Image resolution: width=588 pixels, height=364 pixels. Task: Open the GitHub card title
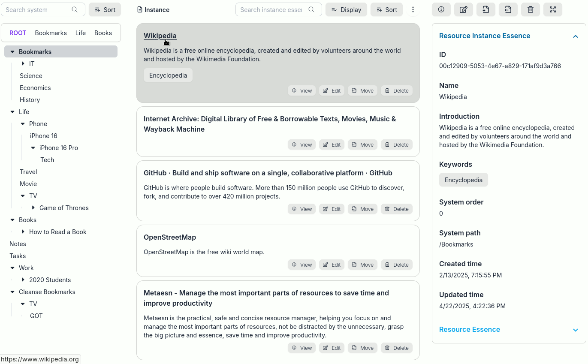268,173
